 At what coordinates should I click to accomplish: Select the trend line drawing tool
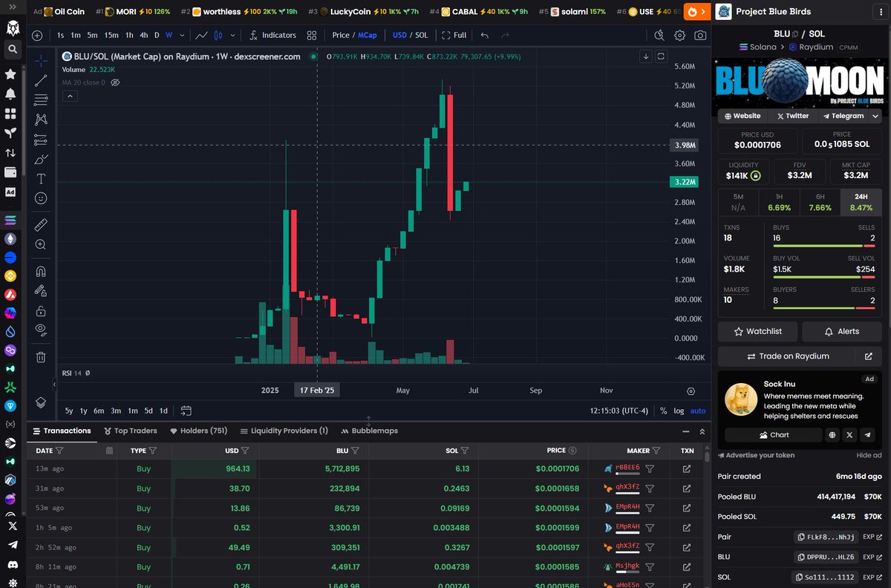41,80
